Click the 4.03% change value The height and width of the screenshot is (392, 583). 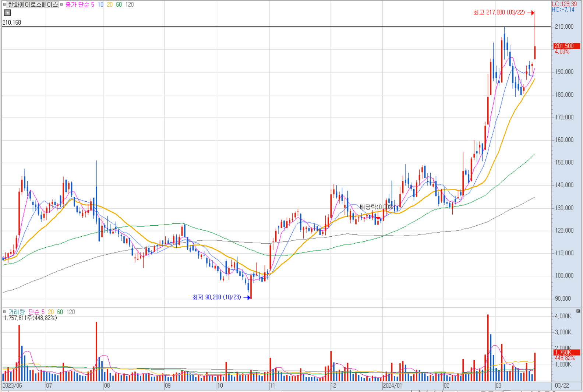click(562, 52)
